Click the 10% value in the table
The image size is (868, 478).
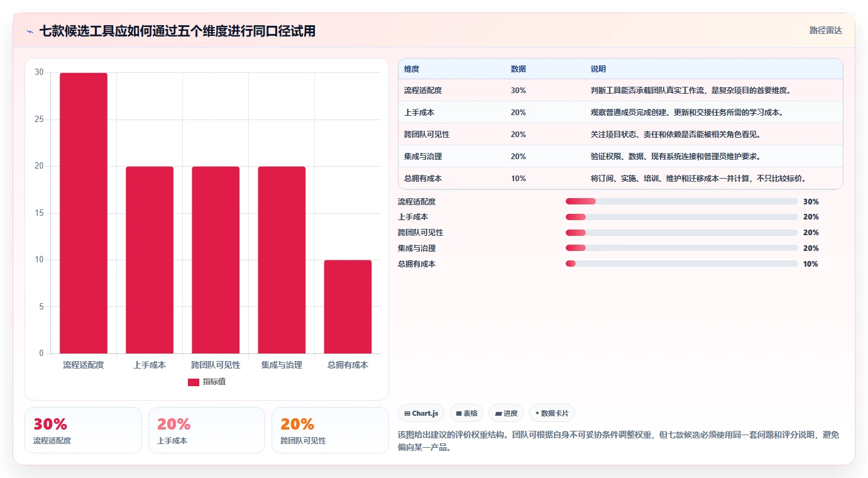(519, 179)
